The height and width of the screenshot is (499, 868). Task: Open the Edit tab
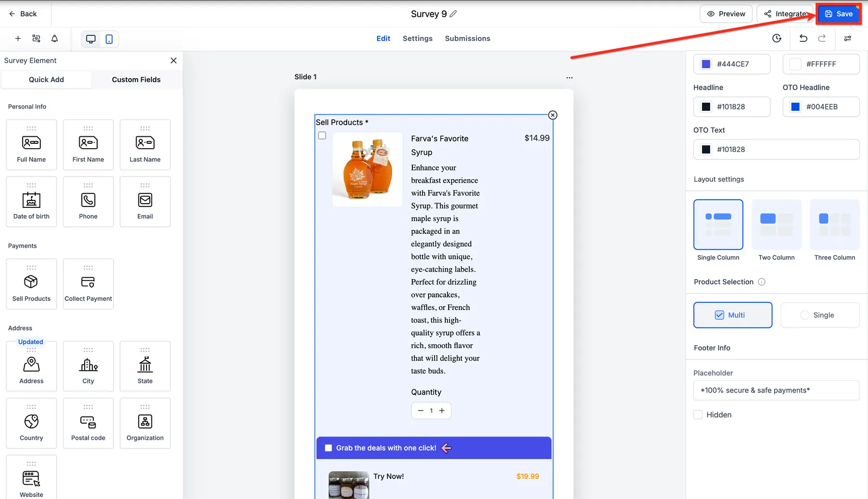pyautogui.click(x=384, y=39)
